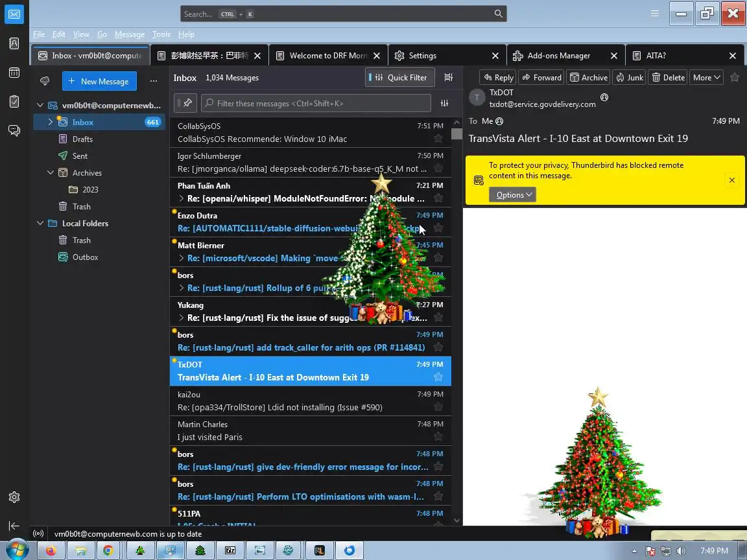
Task: Click the message list scrollbar thumb
Action: click(456, 134)
